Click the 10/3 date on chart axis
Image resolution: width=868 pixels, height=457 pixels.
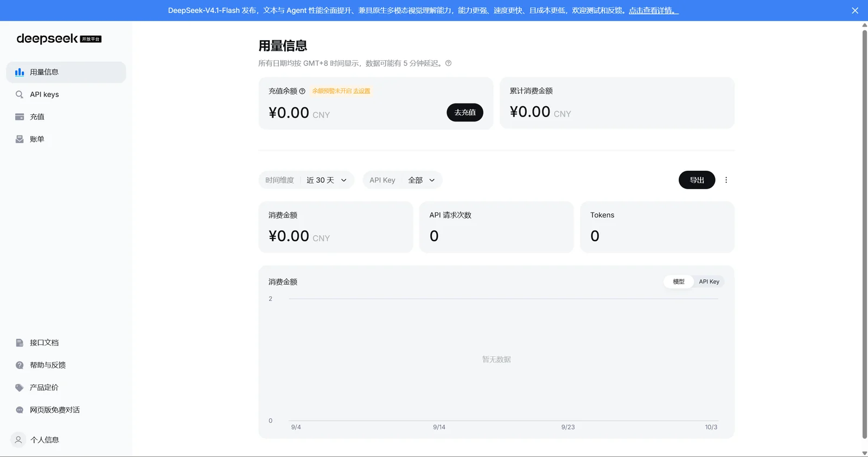pos(711,427)
